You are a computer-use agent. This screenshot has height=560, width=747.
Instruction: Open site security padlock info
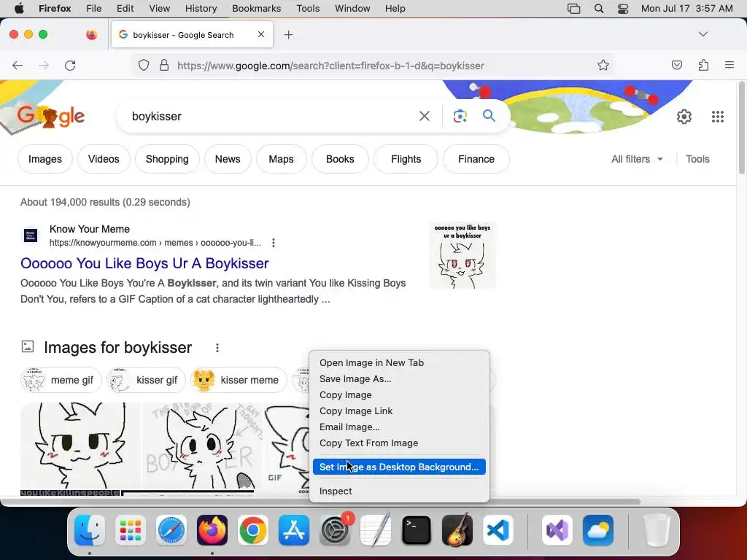(164, 65)
